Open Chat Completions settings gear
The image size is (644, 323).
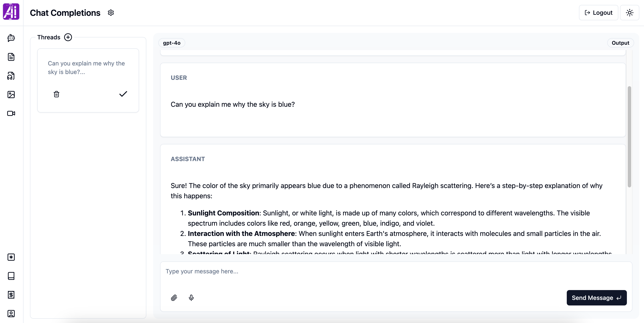click(x=111, y=13)
